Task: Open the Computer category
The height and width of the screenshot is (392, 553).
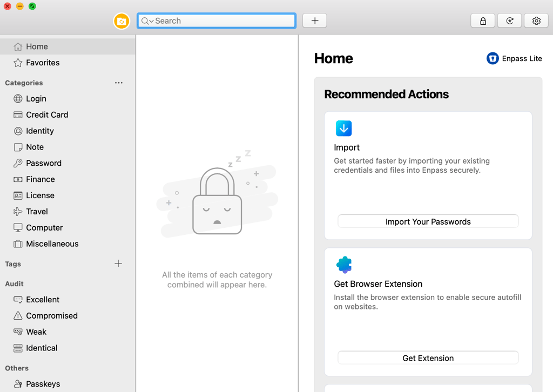Action: (x=68, y=228)
